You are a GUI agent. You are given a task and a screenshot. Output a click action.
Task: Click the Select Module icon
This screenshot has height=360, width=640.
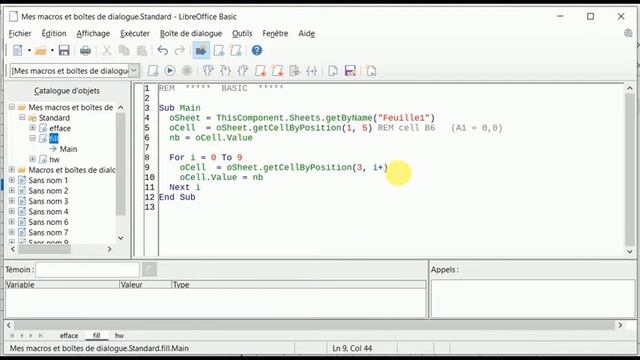236,51
